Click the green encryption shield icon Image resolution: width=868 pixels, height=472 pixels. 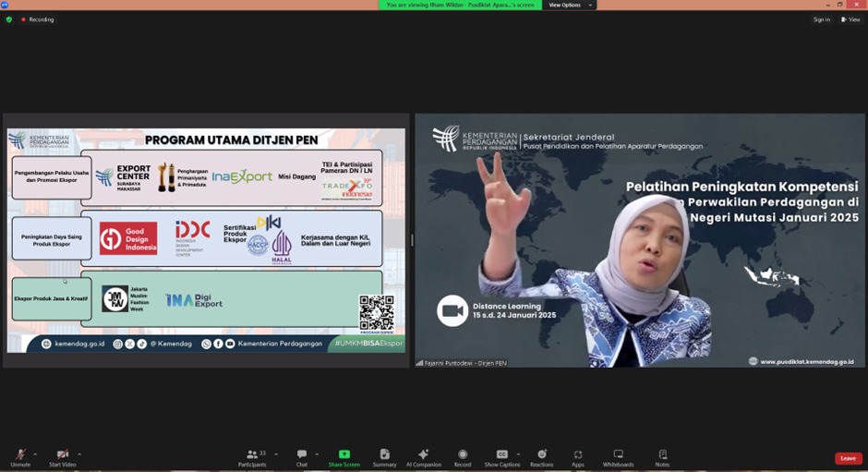tap(9, 19)
